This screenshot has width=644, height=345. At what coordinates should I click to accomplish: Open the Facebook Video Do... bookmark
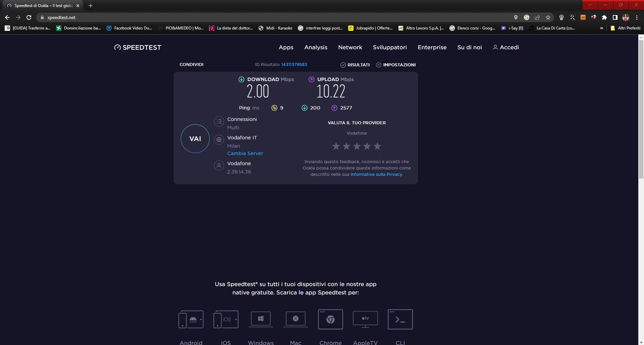(x=129, y=28)
